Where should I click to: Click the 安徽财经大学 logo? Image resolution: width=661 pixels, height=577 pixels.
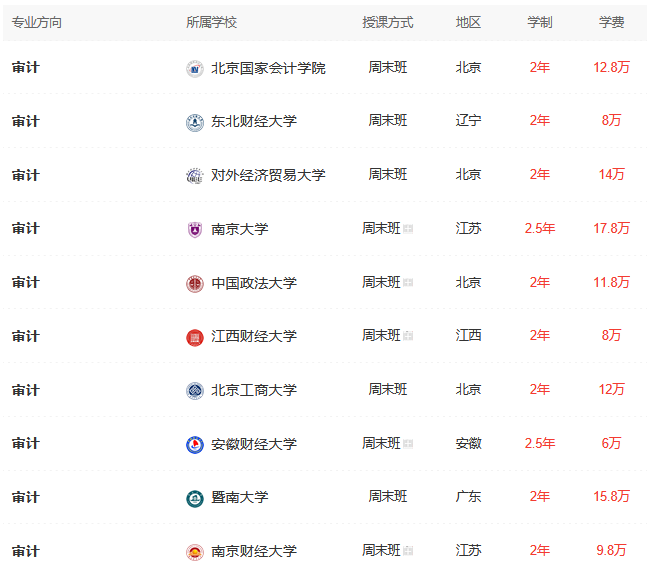(195, 445)
